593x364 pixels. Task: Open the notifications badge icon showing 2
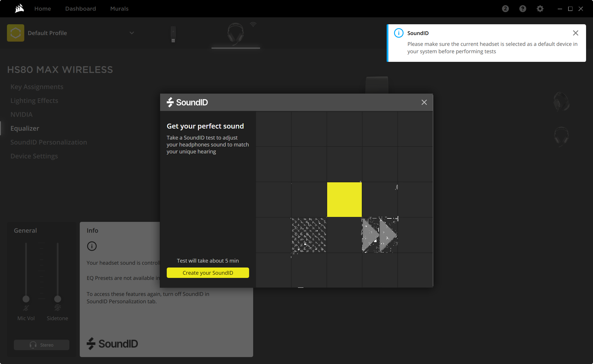click(505, 9)
